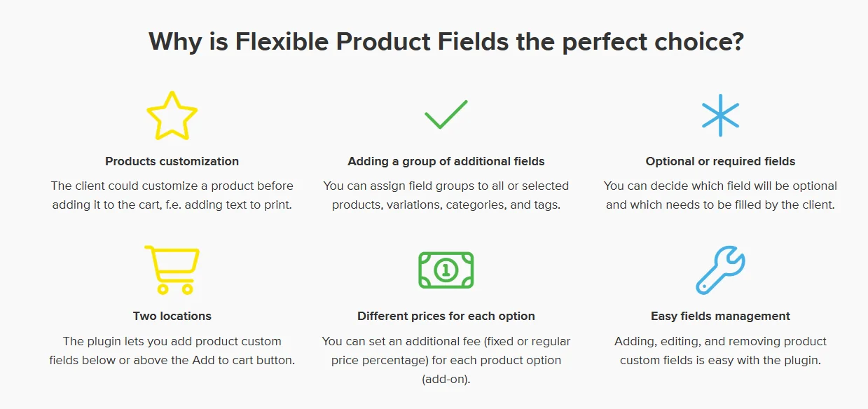
Task: Click the "(add-on)." text line
Action: click(446, 380)
